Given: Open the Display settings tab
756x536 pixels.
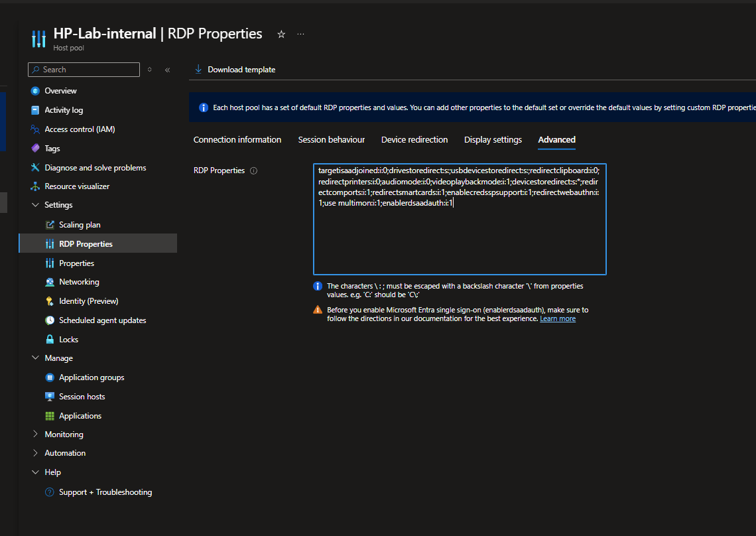Looking at the screenshot, I should click(493, 140).
